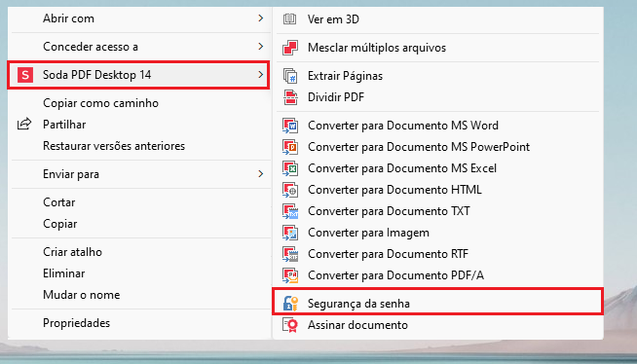This screenshot has height=364, width=637.
Task: Click the HTML globe conversion icon
Action: pyautogui.click(x=290, y=190)
